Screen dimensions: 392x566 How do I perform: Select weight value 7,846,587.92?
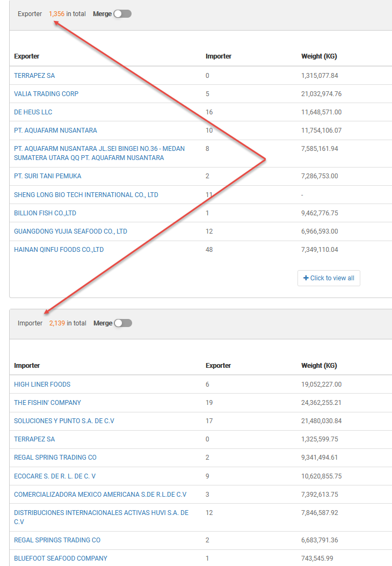(x=320, y=513)
